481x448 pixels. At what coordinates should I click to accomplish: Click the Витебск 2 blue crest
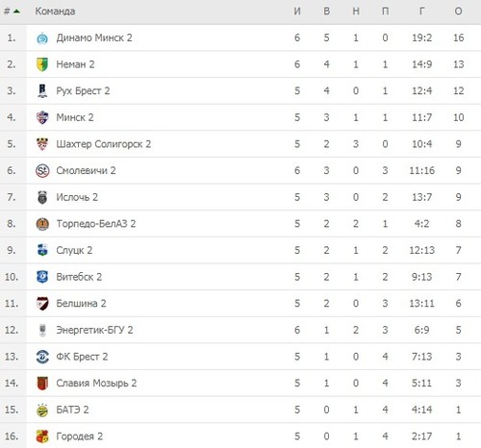click(42, 277)
